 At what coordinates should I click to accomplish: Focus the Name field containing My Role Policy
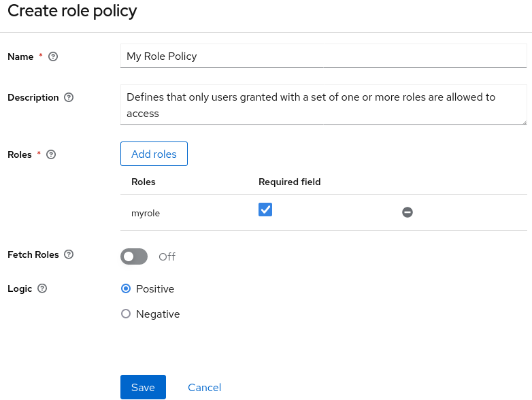coord(323,56)
